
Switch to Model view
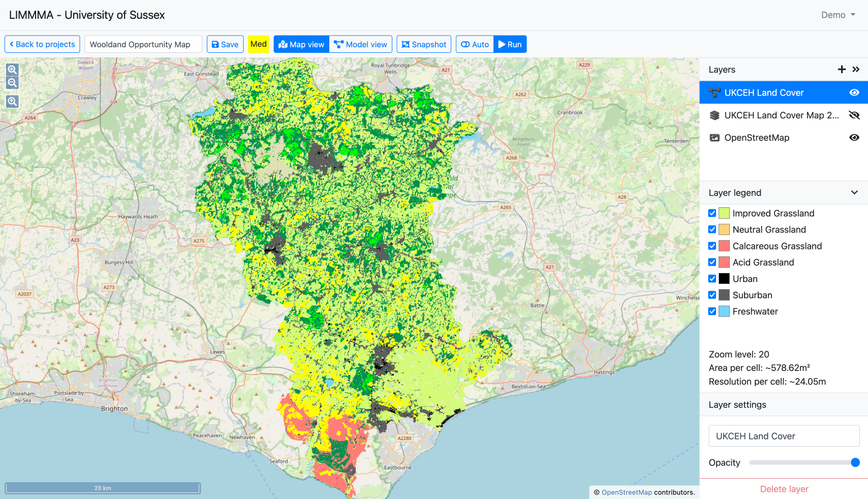tap(361, 44)
